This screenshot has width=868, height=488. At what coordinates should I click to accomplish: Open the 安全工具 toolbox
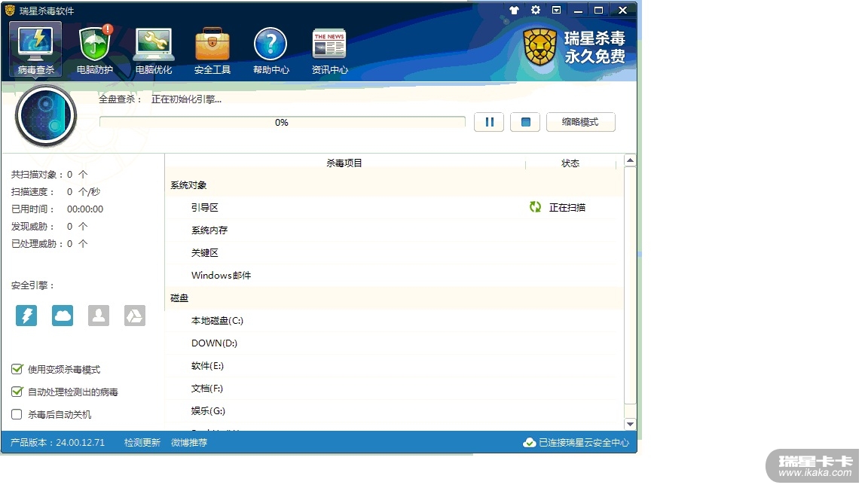pyautogui.click(x=212, y=50)
